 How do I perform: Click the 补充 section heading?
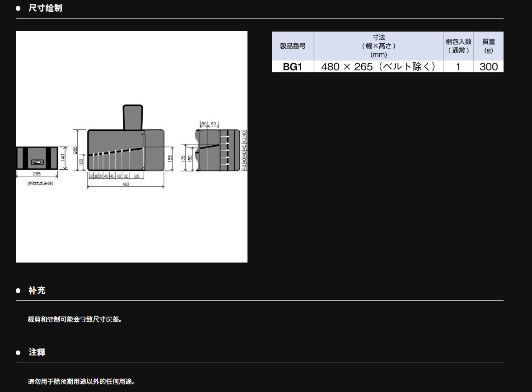click(37, 291)
